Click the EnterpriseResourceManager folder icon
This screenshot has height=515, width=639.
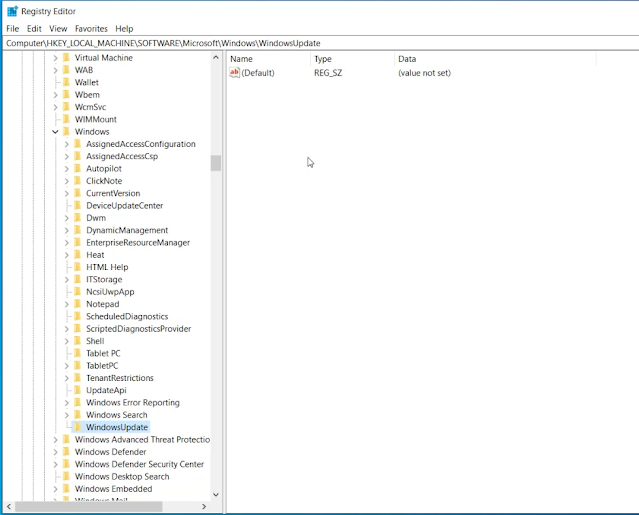click(77, 242)
